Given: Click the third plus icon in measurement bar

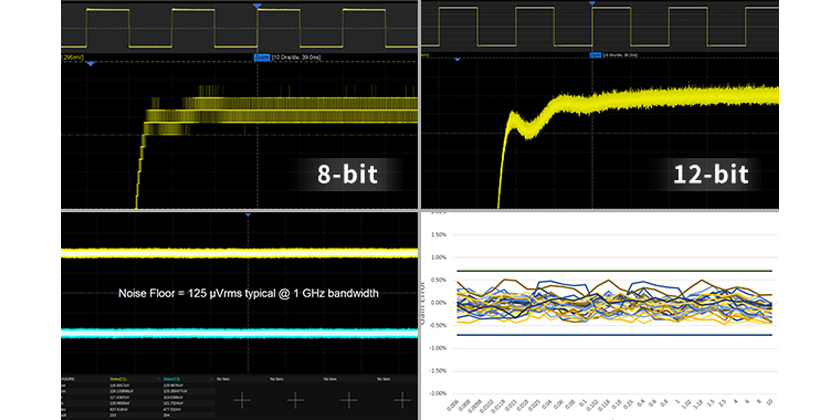Looking at the screenshot, I should (349, 398).
